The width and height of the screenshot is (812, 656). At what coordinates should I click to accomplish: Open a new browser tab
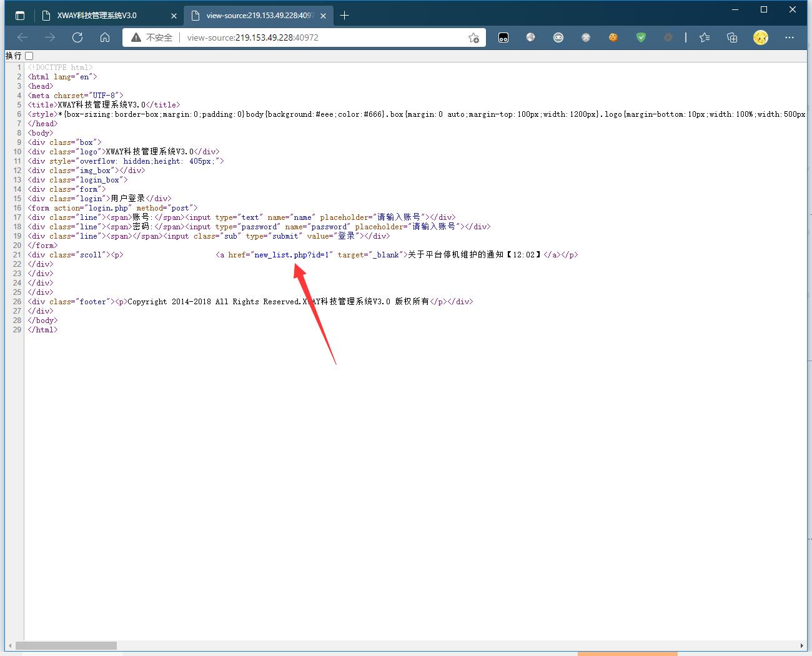344,16
